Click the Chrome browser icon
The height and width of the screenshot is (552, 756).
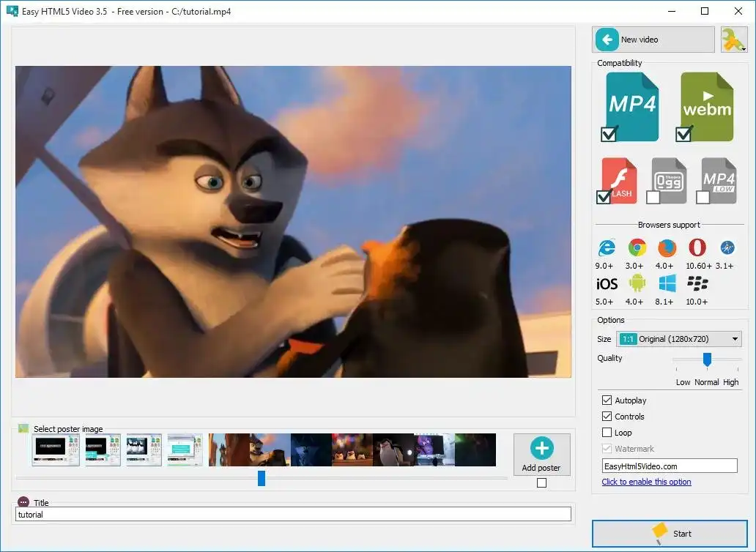click(637, 248)
